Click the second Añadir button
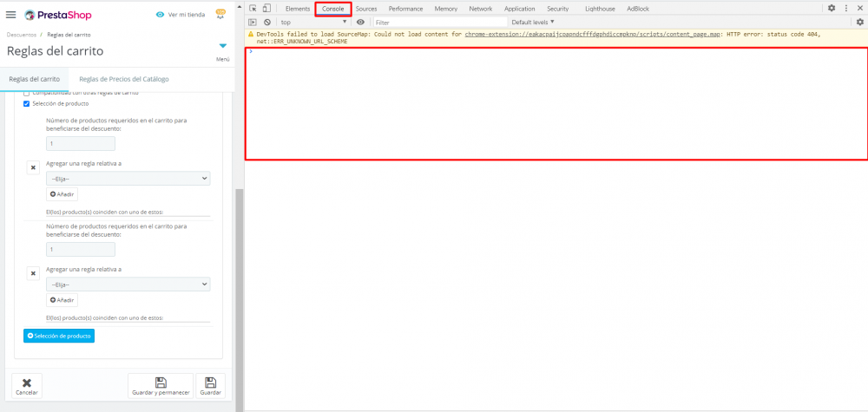Screen dimensions: 868x412 [x=62, y=300]
